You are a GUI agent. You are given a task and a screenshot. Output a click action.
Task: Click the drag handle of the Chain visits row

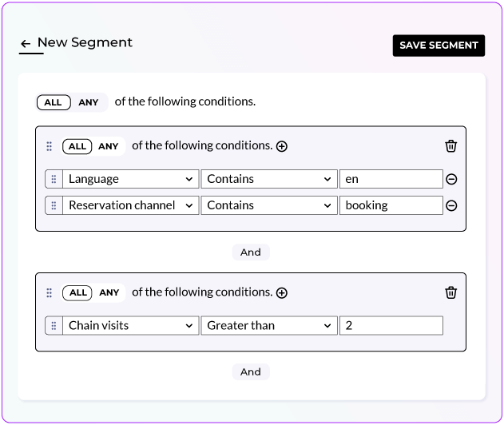pyautogui.click(x=54, y=326)
